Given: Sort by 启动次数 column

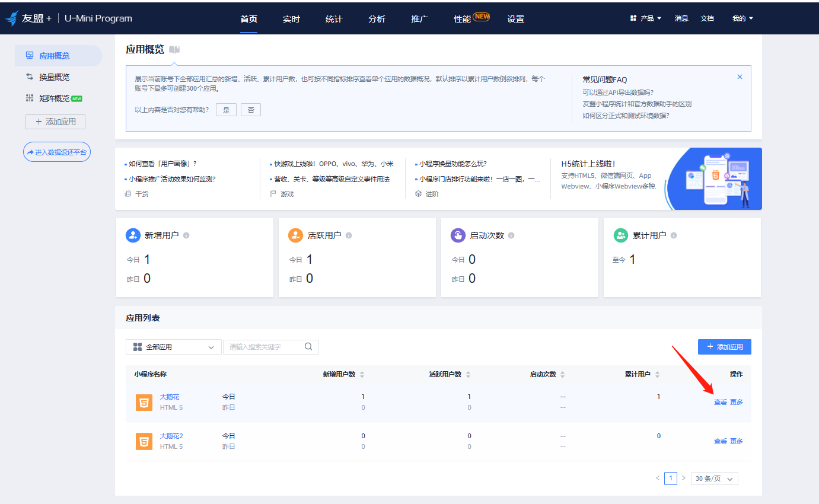Looking at the screenshot, I should 563,375.
